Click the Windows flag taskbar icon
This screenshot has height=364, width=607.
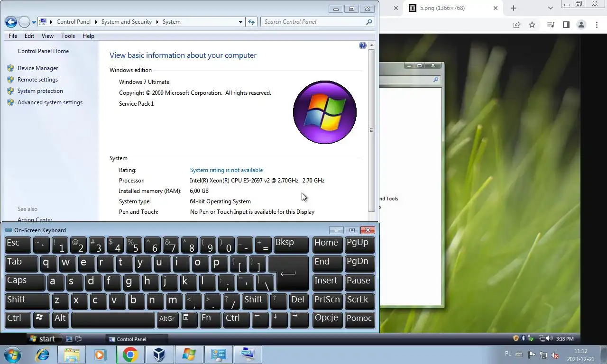[188, 355]
